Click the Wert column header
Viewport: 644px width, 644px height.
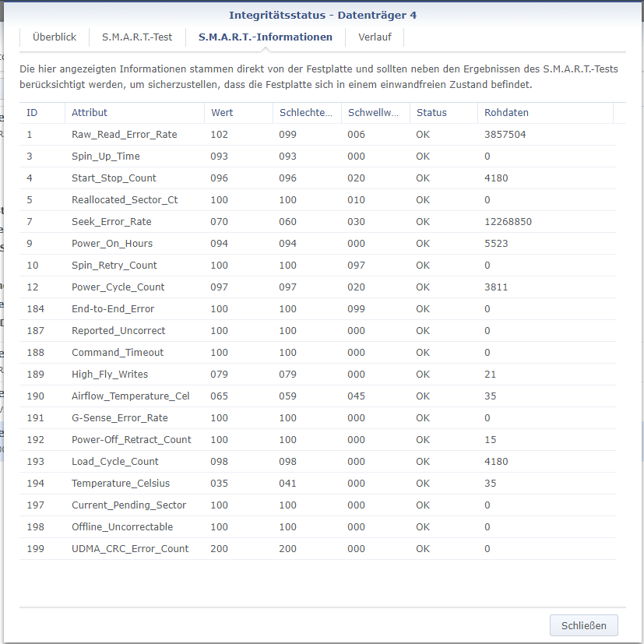click(238, 113)
